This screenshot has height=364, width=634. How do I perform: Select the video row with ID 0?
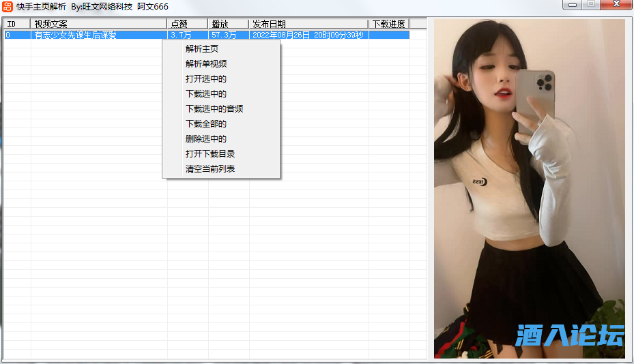click(17, 35)
